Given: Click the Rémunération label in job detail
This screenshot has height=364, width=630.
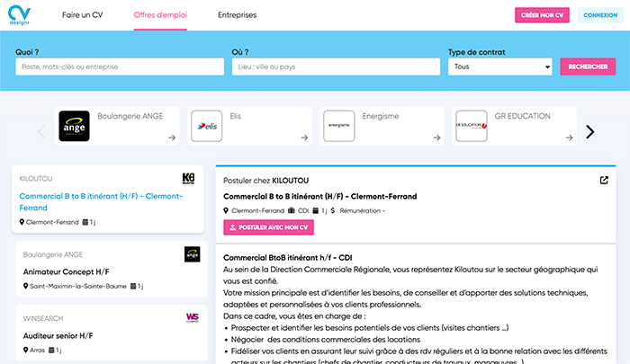Looking at the screenshot, I should point(362,210).
